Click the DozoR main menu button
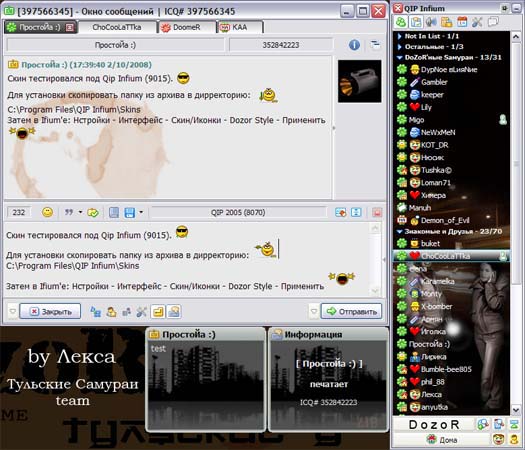Image resolution: width=525 pixels, height=450 pixels. click(x=434, y=425)
